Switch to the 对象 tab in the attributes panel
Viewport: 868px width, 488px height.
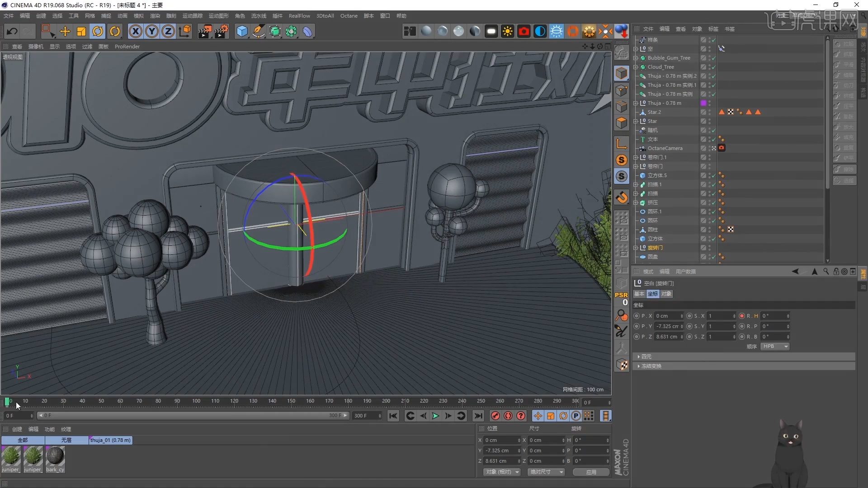(665, 294)
